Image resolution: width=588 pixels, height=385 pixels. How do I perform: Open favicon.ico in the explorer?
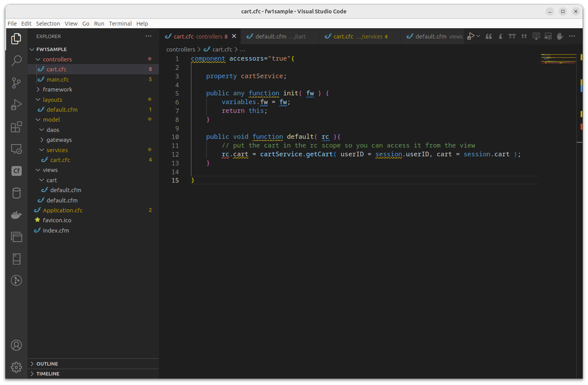(93, 220)
